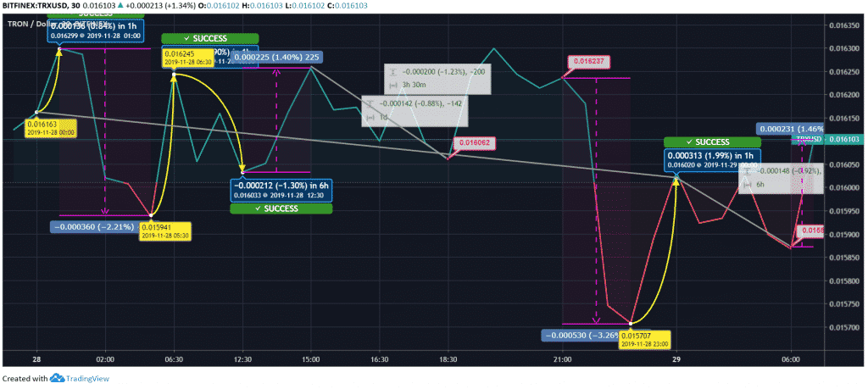The width and height of the screenshot is (868, 389).
Task: Click the 0.016050 price axis value
Action: pyautogui.click(x=844, y=165)
